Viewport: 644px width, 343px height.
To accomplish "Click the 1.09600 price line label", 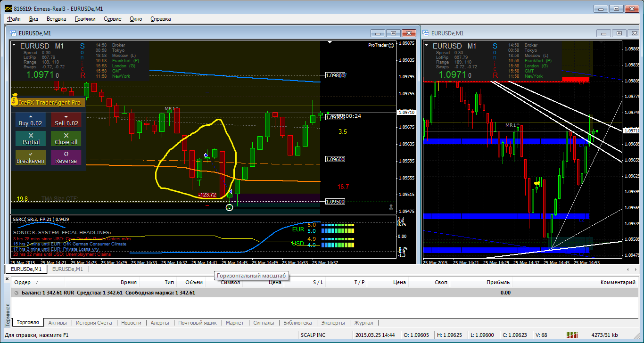I will 335,159.
